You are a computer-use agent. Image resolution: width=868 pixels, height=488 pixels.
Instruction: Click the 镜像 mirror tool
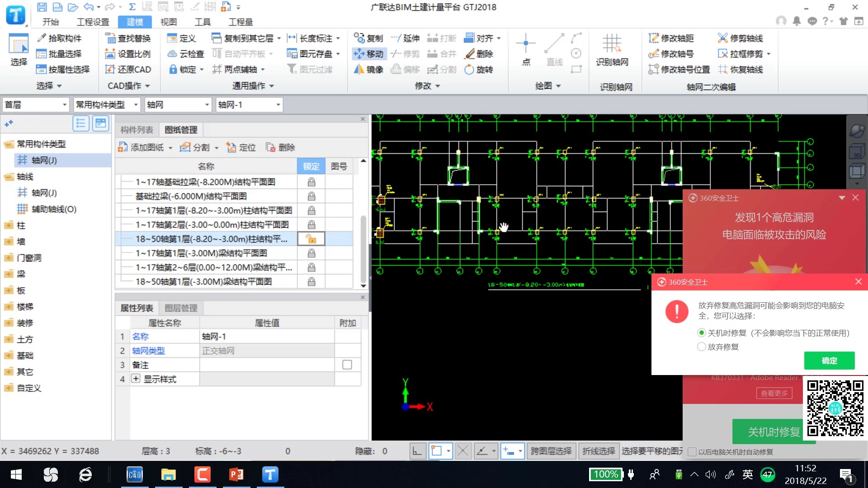coord(368,70)
